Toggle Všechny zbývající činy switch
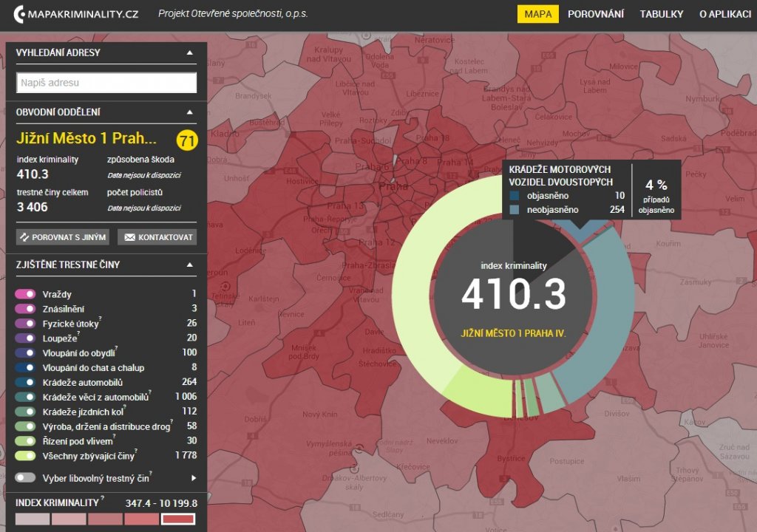 (25, 456)
